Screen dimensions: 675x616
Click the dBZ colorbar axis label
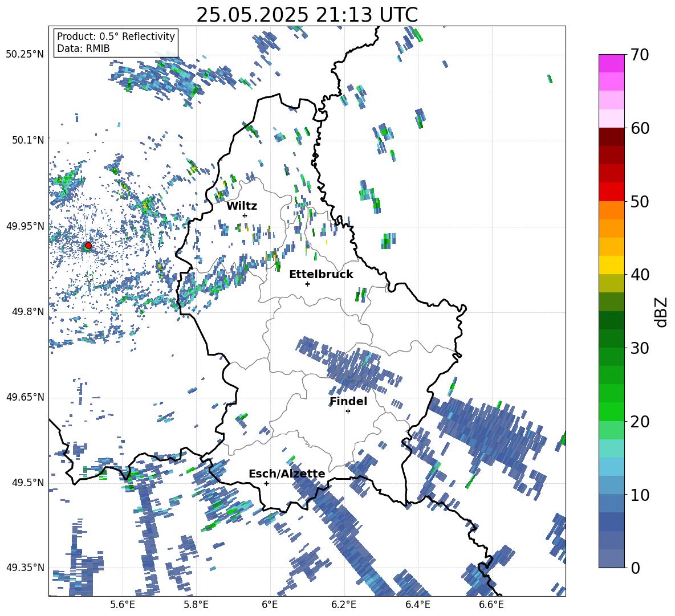[662, 312]
